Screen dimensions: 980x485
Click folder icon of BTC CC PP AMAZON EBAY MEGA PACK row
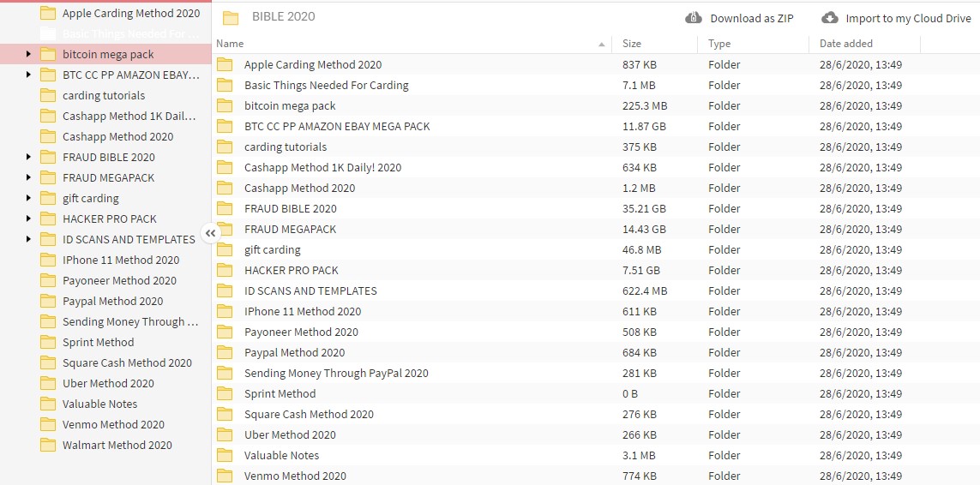(x=225, y=126)
